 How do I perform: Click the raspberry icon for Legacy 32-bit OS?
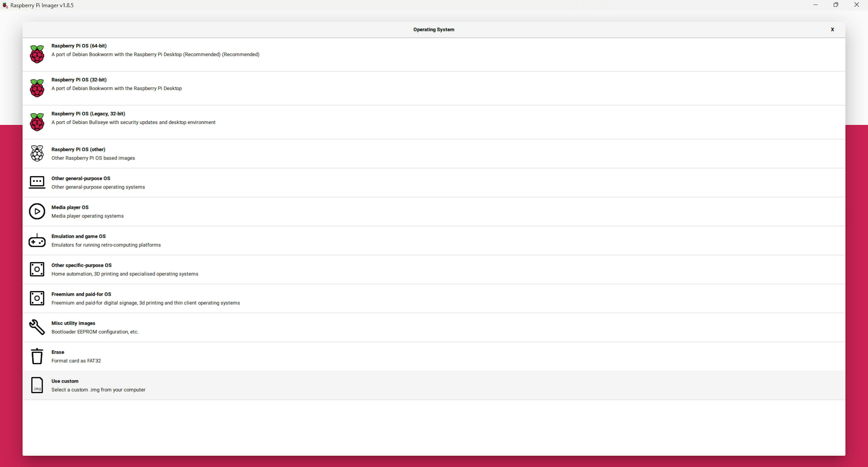click(37, 122)
